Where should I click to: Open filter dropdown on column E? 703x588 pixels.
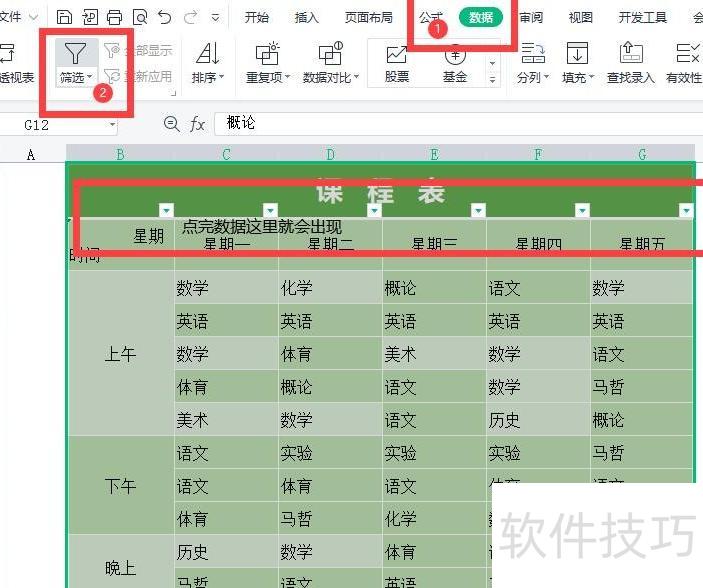pyautogui.click(x=478, y=210)
